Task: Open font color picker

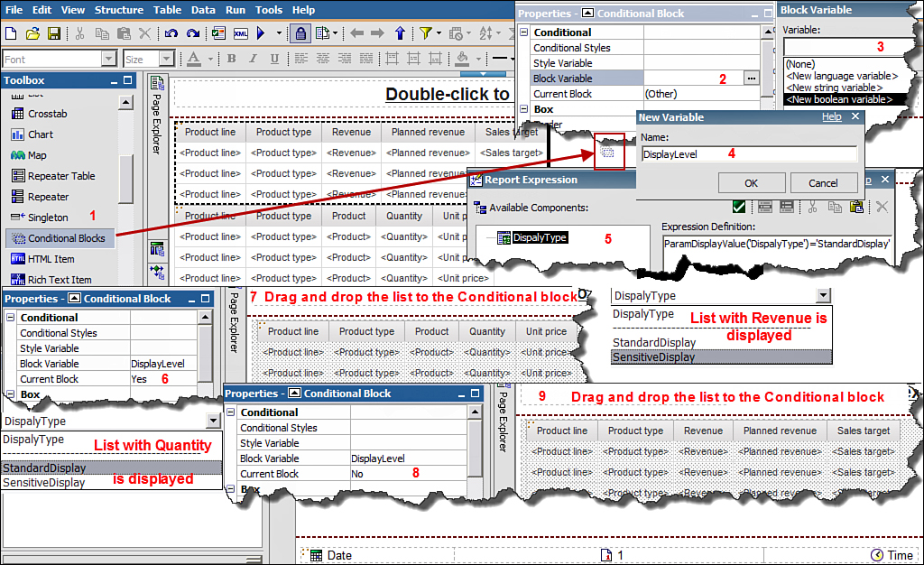Action: coord(194,59)
